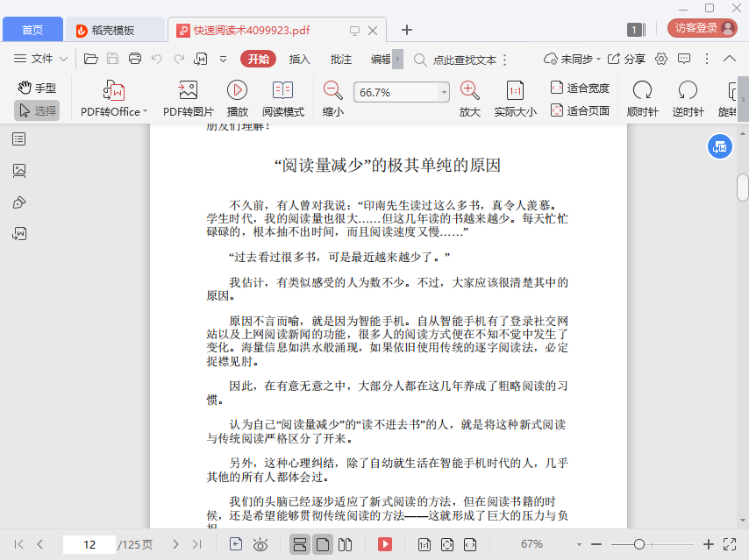Click the status bar 1:1 actual size icon
Screen dimensions: 749x560
pos(424,544)
